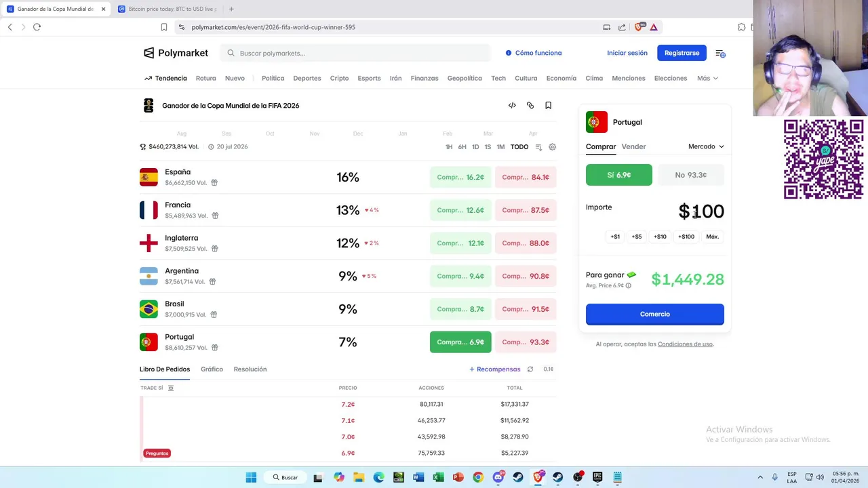
Task: Select the 1M chart range
Action: point(500,147)
